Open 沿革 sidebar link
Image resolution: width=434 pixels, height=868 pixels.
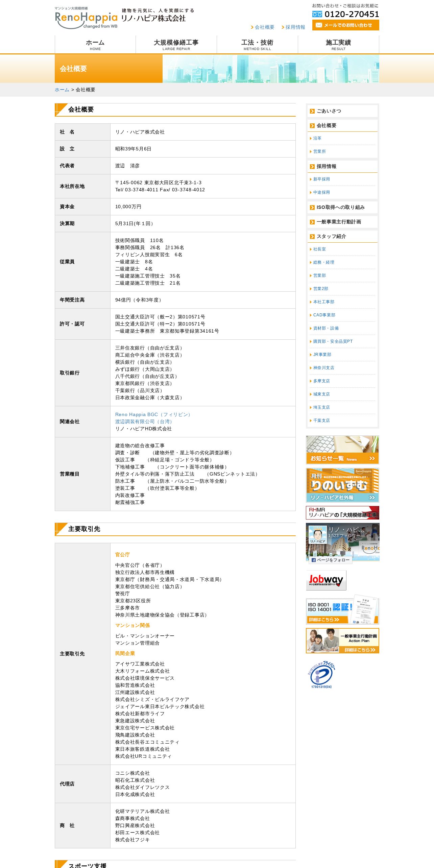(317, 138)
